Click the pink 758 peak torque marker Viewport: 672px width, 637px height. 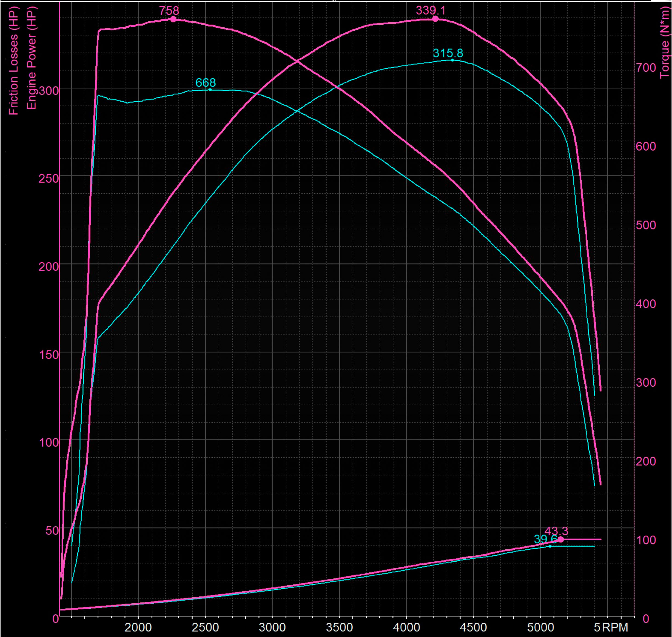(173, 19)
